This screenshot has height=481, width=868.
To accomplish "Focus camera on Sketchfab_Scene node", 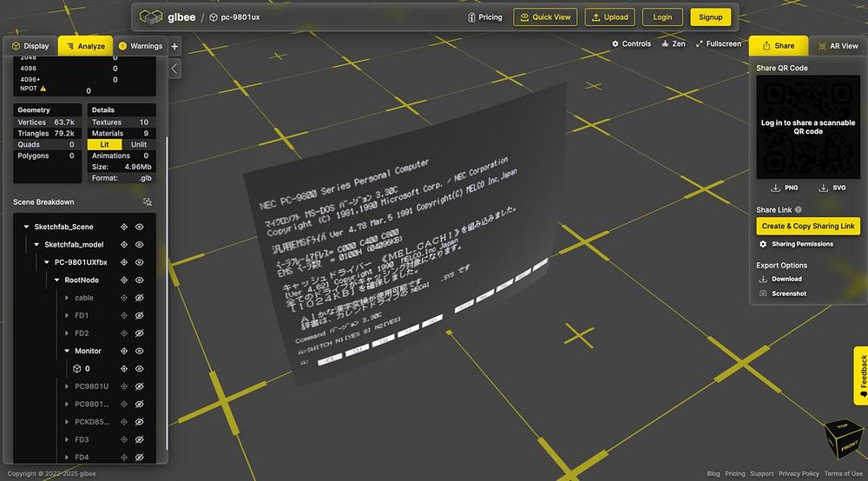I will click(x=124, y=227).
